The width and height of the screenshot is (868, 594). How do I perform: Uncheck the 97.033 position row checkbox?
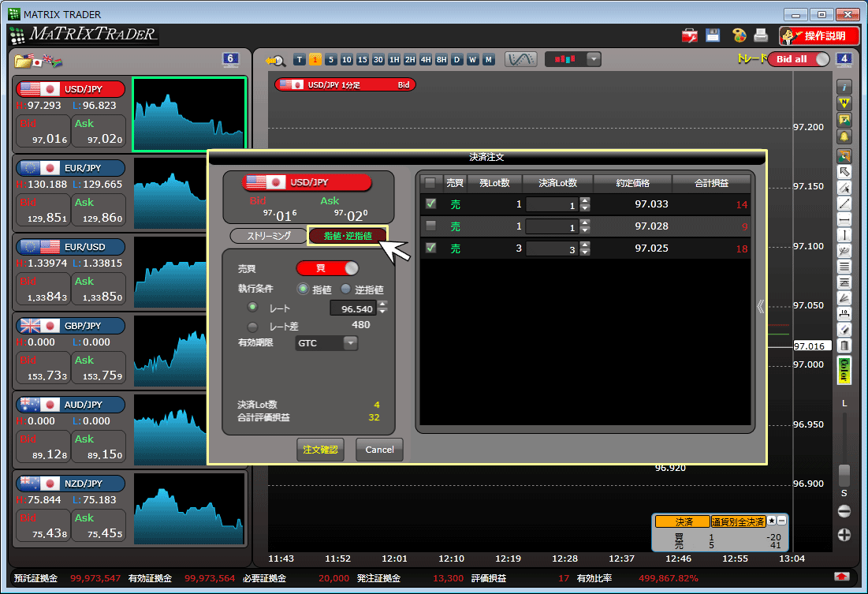point(430,204)
